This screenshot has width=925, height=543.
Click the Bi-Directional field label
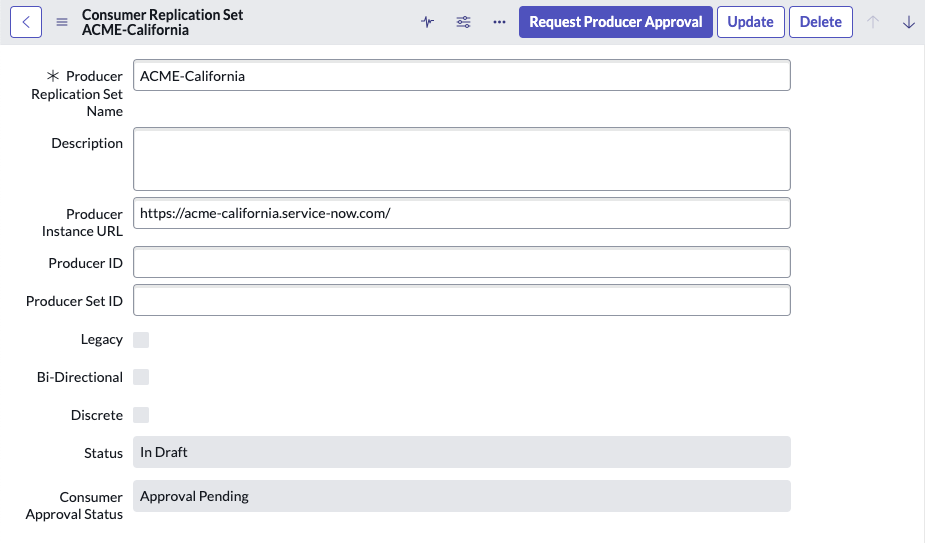(x=80, y=377)
